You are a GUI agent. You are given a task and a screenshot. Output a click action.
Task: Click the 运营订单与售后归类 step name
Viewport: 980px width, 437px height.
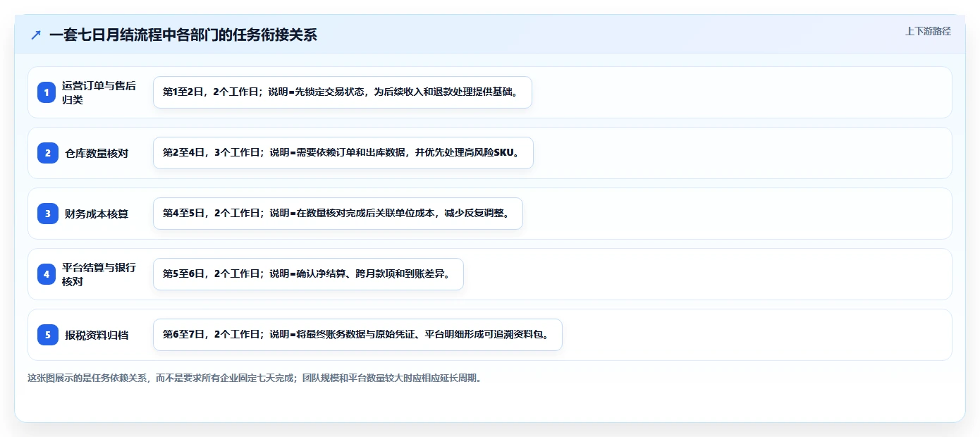pyautogui.click(x=99, y=92)
